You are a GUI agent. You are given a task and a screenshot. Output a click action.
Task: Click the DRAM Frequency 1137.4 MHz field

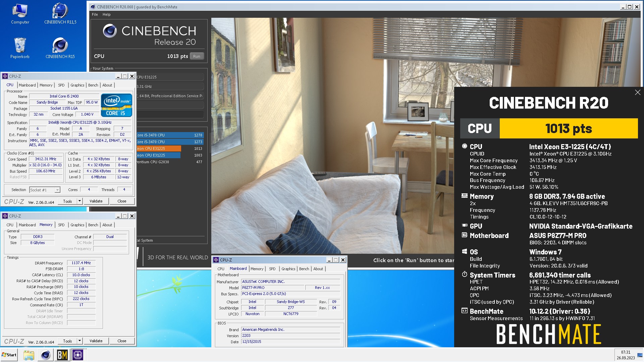click(81, 263)
